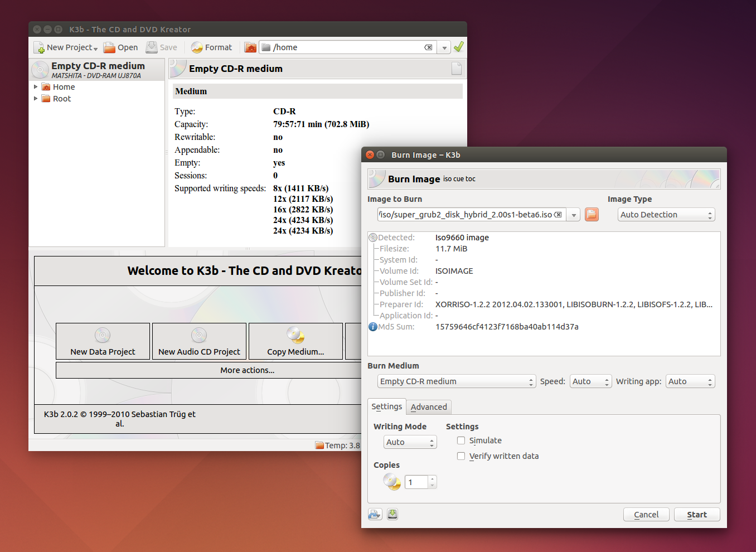Increase the number of copies
Image resolution: width=756 pixels, height=552 pixels.
coord(433,479)
